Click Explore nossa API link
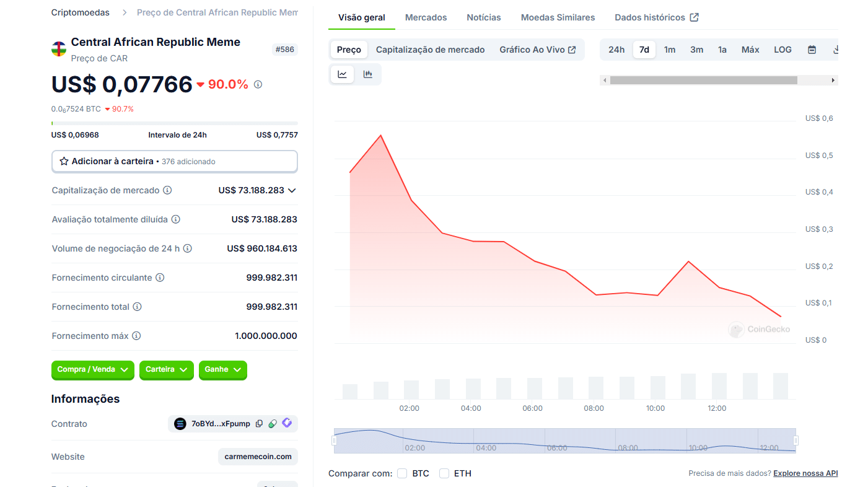Image resolution: width=868 pixels, height=487 pixels. [x=805, y=473]
